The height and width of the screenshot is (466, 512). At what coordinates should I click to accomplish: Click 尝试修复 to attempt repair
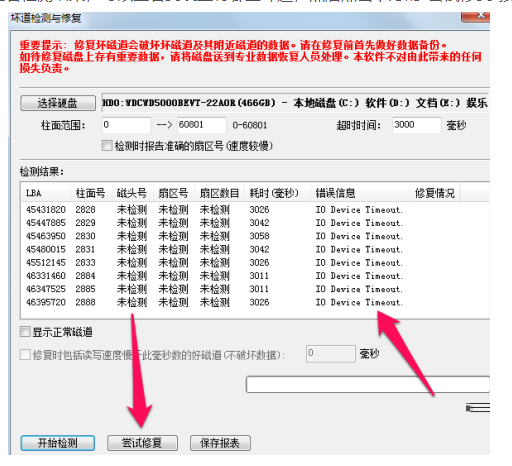coord(142,443)
